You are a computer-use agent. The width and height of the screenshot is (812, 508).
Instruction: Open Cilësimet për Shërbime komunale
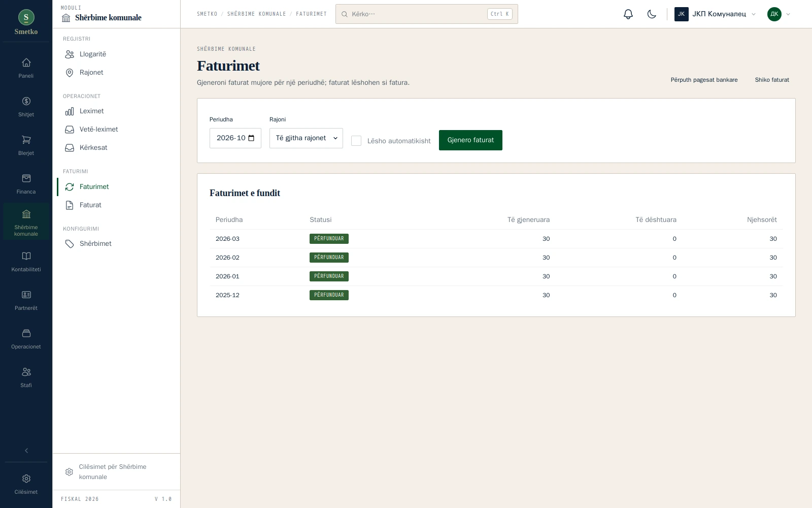click(x=116, y=472)
